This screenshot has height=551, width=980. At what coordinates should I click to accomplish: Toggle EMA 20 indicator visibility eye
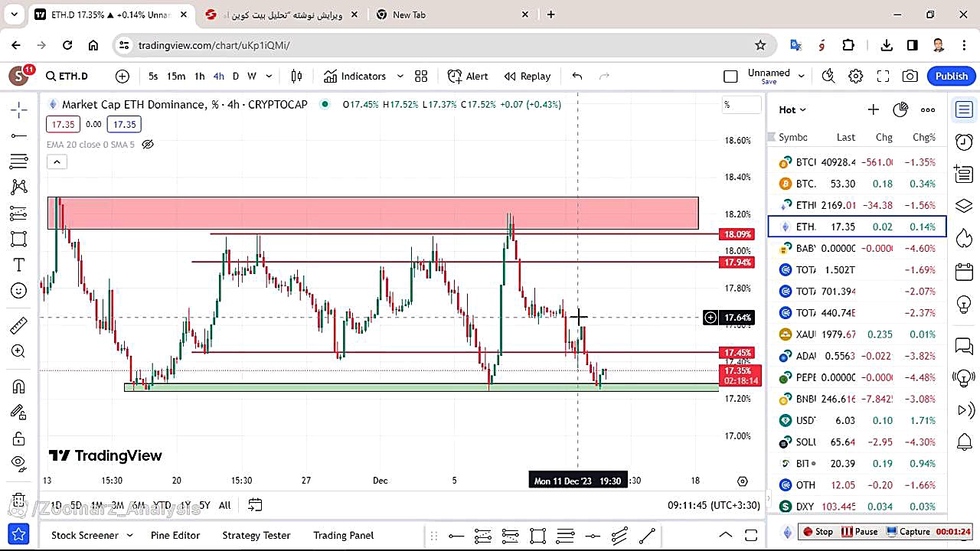point(149,144)
